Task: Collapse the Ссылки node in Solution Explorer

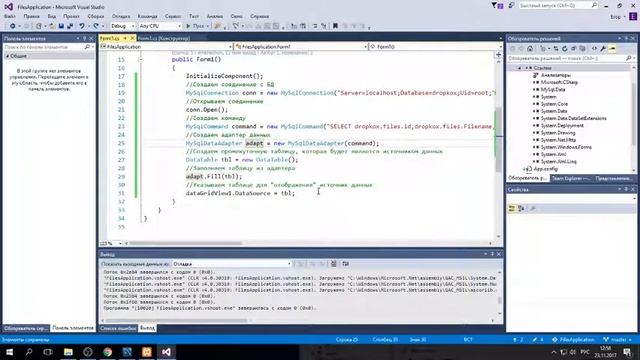Action: pyautogui.click(x=519, y=68)
